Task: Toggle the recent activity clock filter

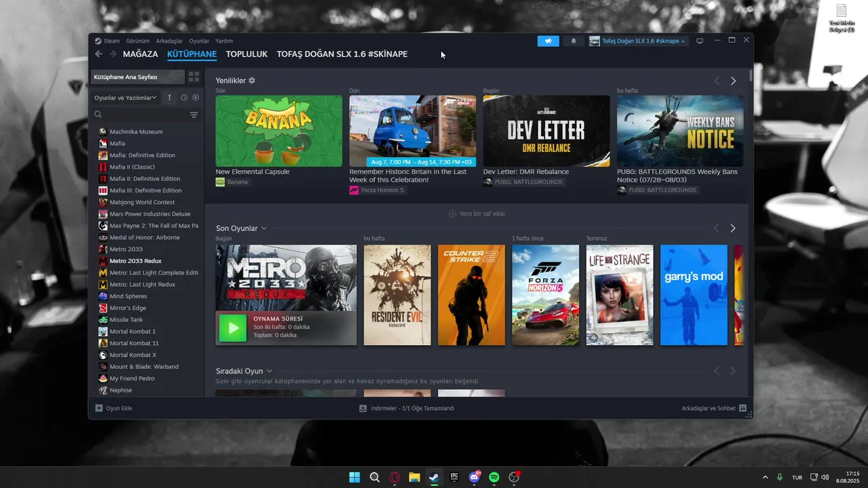Action: [x=184, y=98]
